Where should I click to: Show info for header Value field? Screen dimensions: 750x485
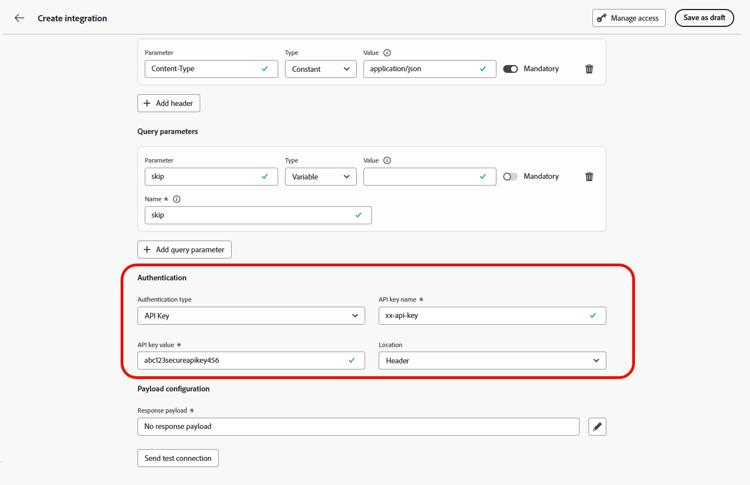[x=387, y=53]
